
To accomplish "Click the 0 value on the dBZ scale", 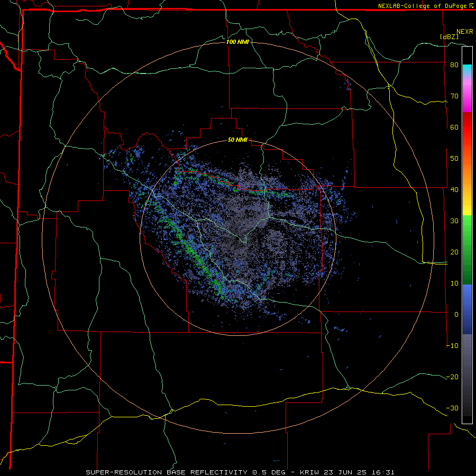I will pos(456,315).
